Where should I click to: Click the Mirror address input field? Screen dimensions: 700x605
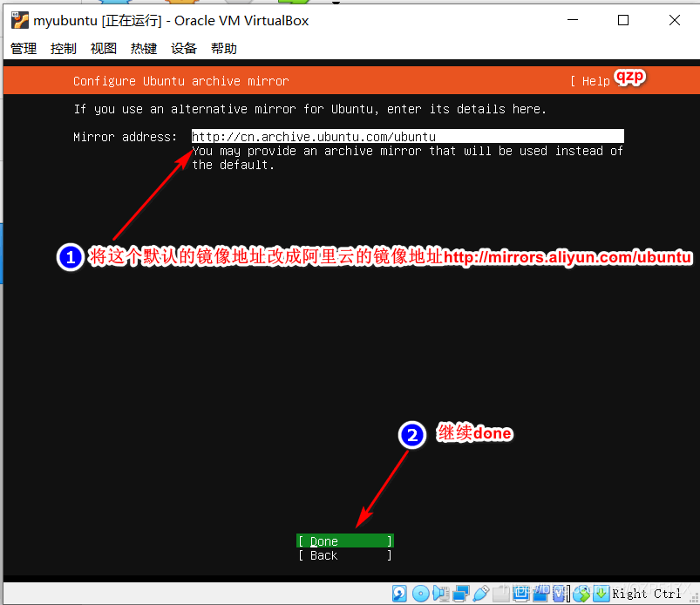point(408,136)
